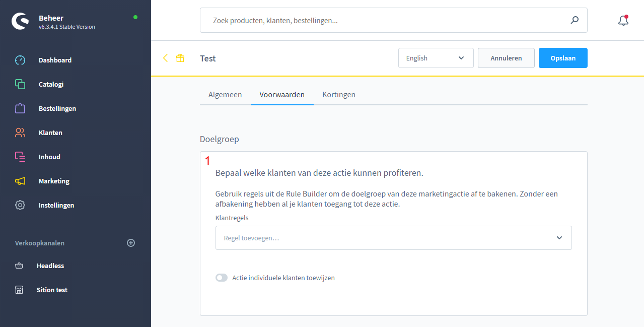Open the Kortingen tab
Viewport: 644px width, 327px height.
[338, 94]
